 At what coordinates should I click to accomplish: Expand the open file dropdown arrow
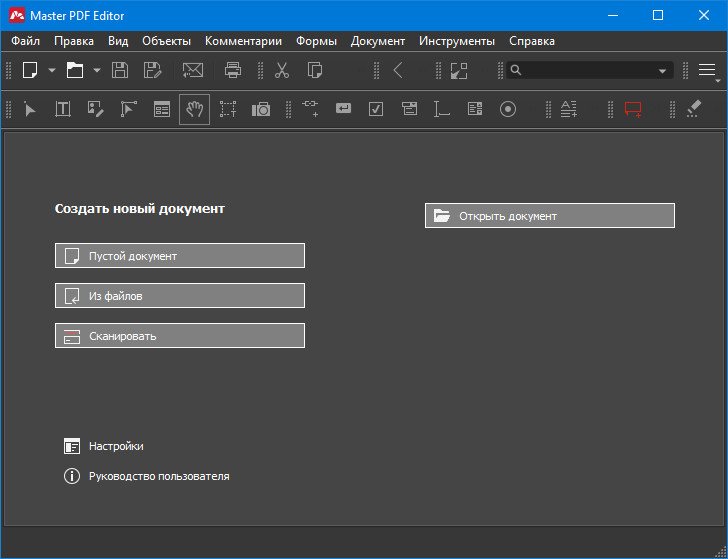click(x=97, y=71)
